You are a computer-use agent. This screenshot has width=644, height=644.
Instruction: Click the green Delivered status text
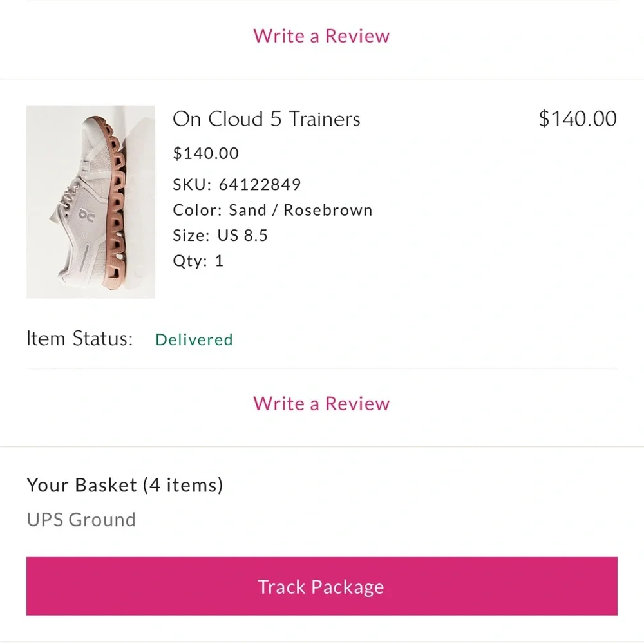click(x=194, y=339)
